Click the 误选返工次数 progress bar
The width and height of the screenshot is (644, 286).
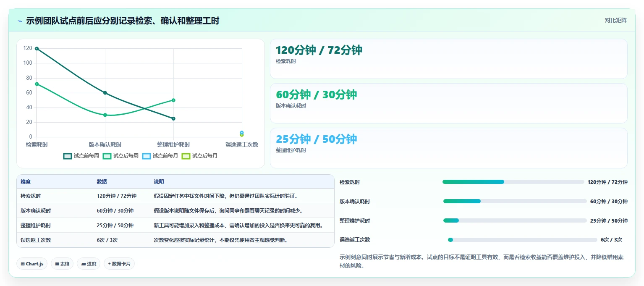click(x=522, y=240)
